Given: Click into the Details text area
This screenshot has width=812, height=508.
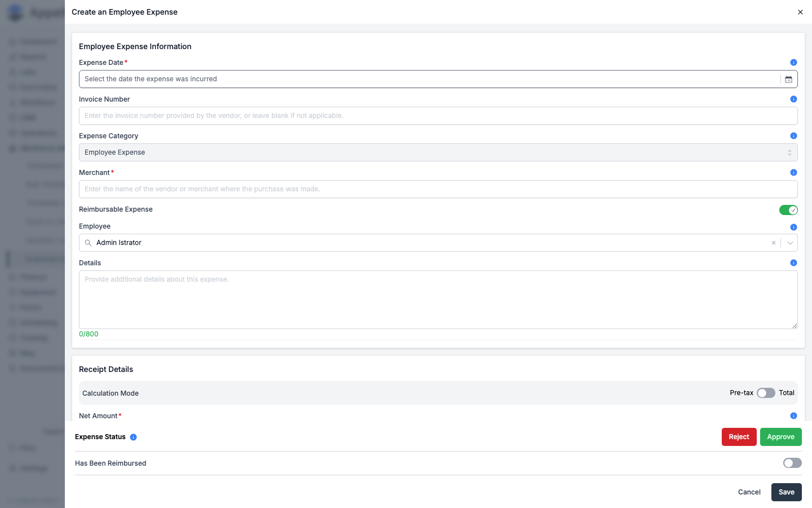Looking at the screenshot, I should 438,300.
